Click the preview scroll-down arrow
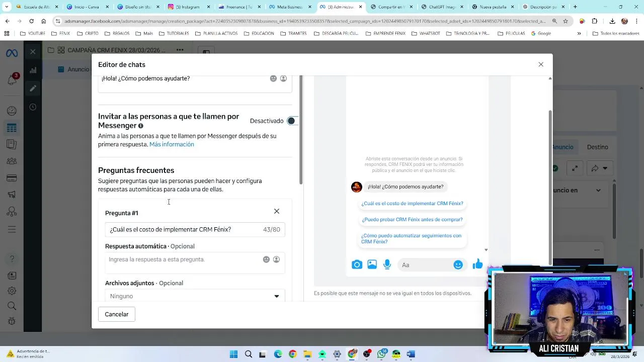The width and height of the screenshot is (644, 362). [x=486, y=250]
